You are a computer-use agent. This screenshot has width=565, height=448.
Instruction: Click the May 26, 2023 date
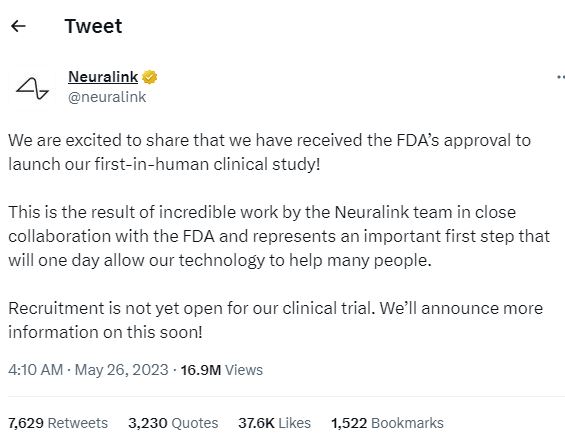click(121, 370)
